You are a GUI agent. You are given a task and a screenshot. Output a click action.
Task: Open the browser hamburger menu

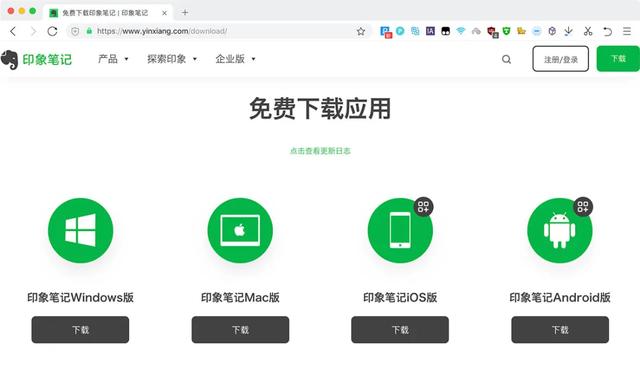pos(627,31)
